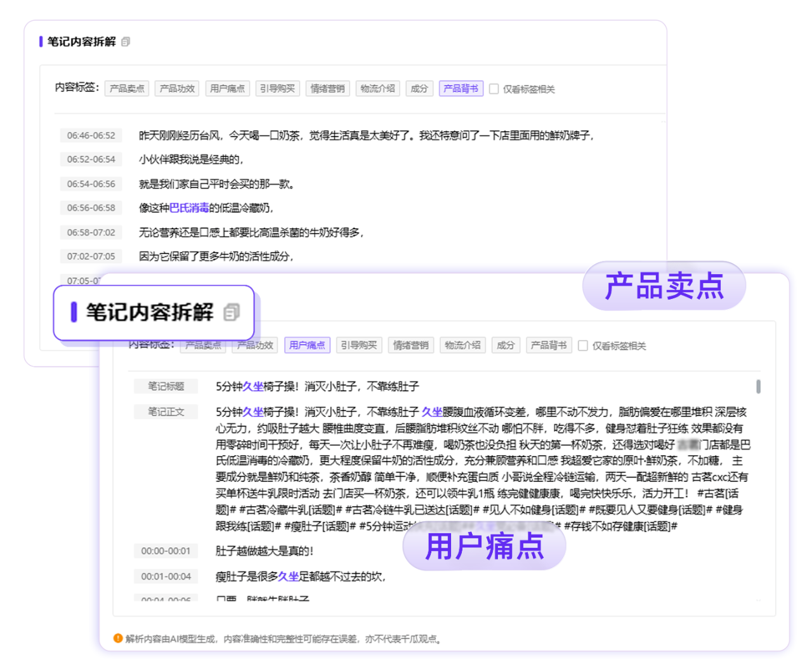Select highlighted 产品背书 tag in upper panel

tap(461, 89)
